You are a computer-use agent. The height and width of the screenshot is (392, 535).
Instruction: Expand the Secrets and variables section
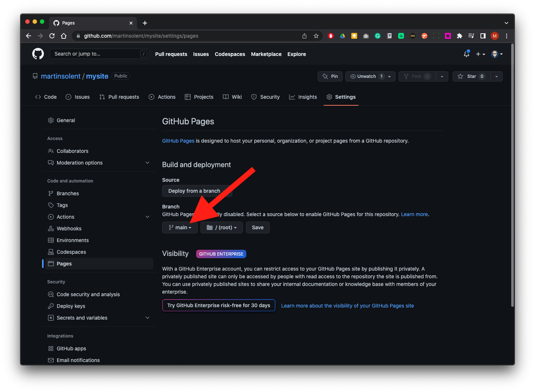(147, 318)
